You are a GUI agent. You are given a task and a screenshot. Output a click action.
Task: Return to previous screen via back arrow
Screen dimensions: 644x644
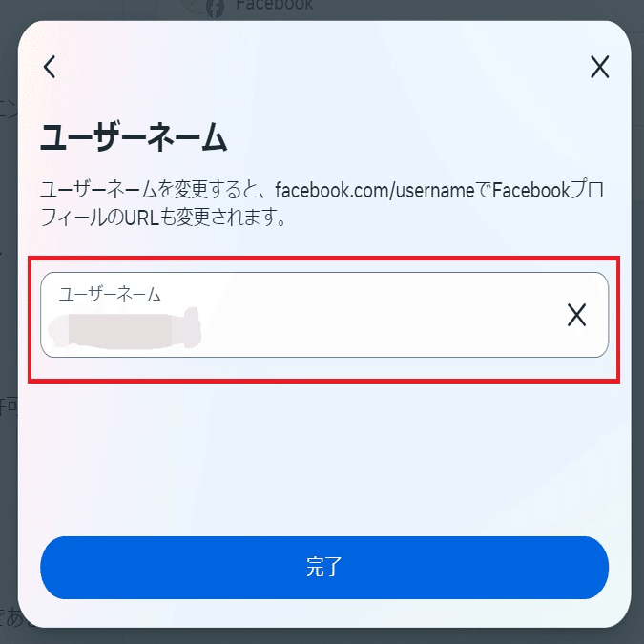(x=50, y=67)
